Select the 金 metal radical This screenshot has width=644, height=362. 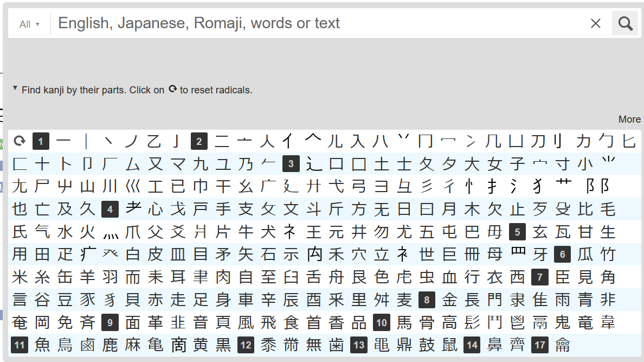(449, 300)
